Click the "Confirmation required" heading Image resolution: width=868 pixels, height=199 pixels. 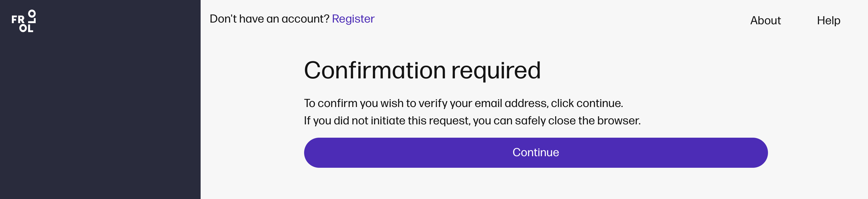pyautogui.click(x=422, y=71)
